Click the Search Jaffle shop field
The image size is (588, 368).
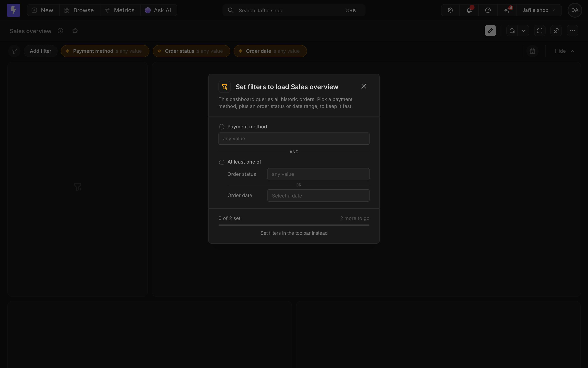coord(294,10)
